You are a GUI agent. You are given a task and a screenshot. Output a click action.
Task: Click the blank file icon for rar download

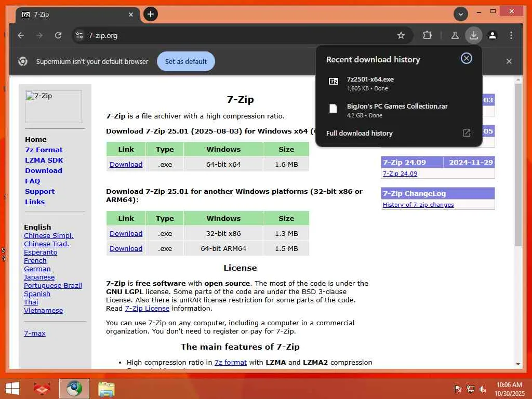(333, 108)
